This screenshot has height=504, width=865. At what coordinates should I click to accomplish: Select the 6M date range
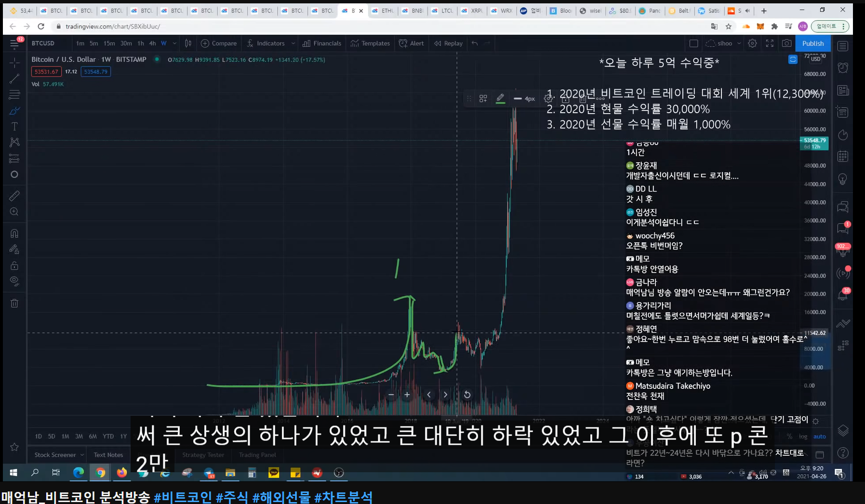pos(93,436)
